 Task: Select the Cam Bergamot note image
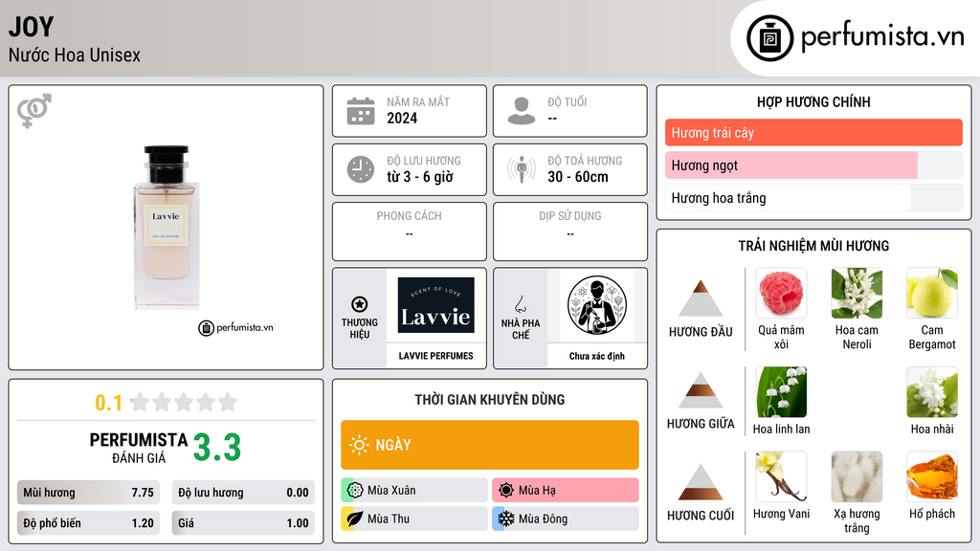(x=932, y=293)
